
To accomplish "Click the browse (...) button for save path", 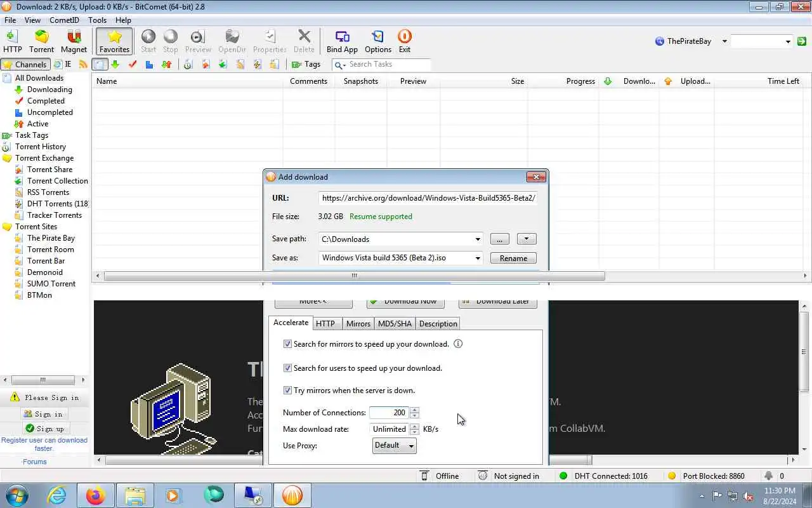I will click(499, 239).
